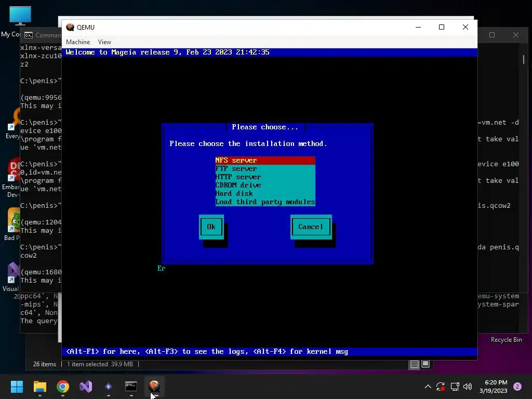The width and height of the screenshot is (532, 399).
Task: Open the Machine menu in QEMU
Action: (x=78, y=42)
